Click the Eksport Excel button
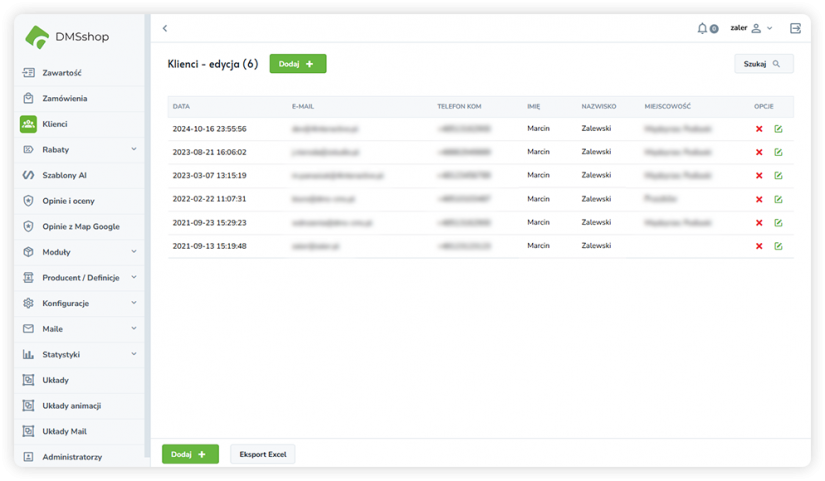This screenshot has height=481, width=825. pos(263,454)
